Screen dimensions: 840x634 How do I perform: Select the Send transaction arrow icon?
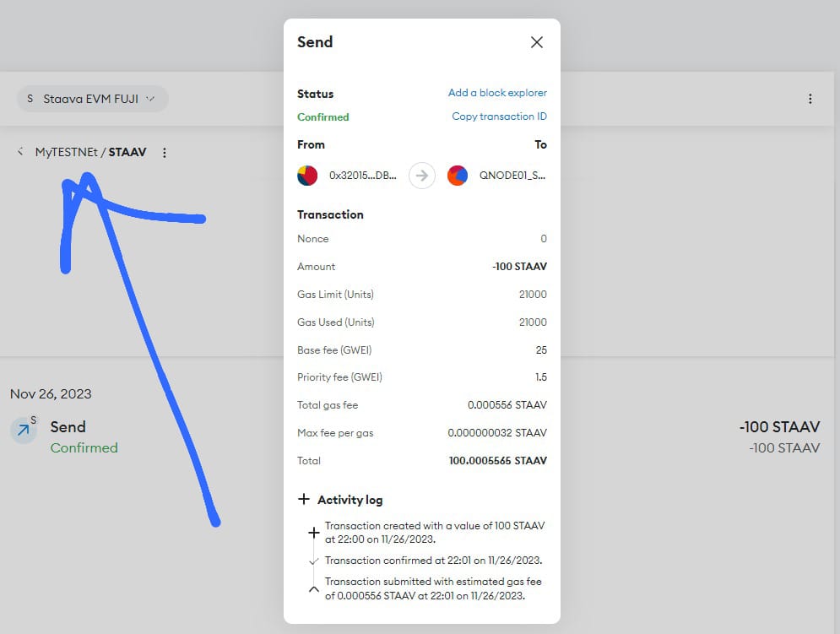[25, 431]
